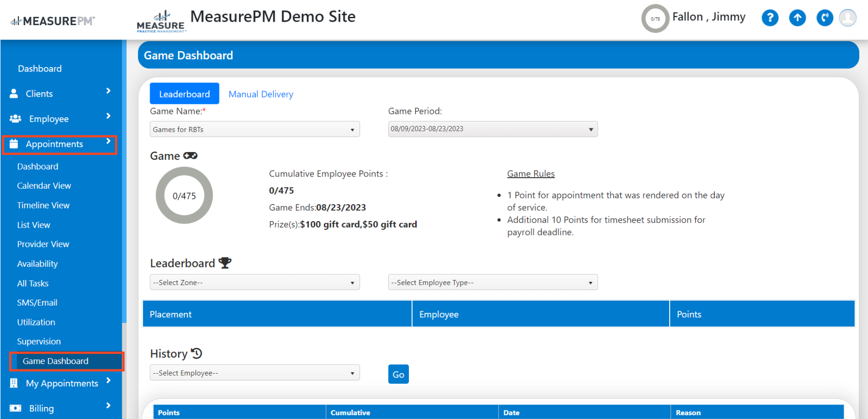
Task: Collapse the Appointments menu chevron
Action: tap(108, 141)
